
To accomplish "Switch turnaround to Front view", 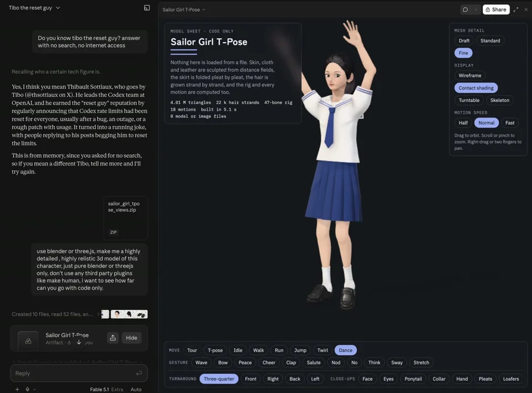I will [x=250, y=379].
